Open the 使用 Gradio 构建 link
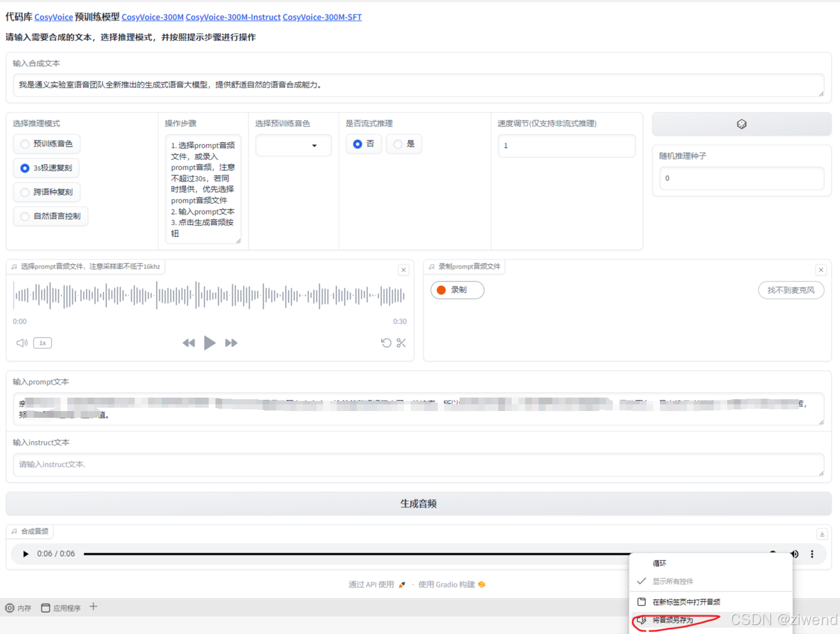 (x=452, y=585)
